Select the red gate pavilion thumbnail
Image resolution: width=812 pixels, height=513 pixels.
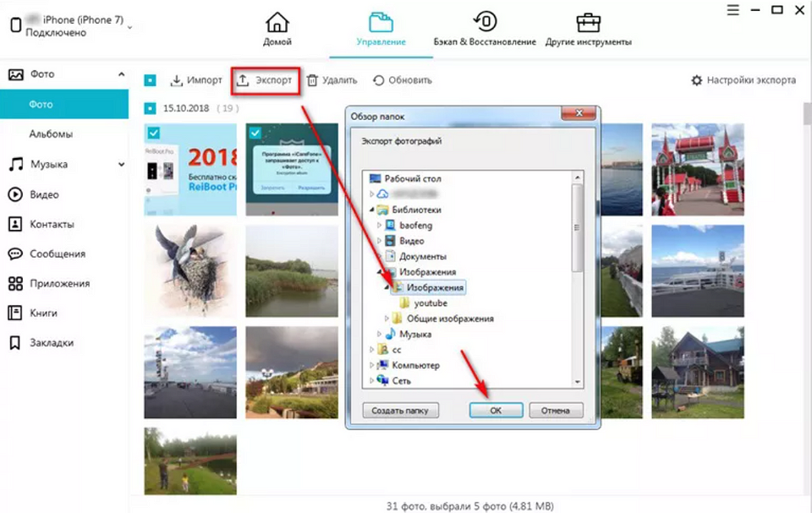point(698,169)
